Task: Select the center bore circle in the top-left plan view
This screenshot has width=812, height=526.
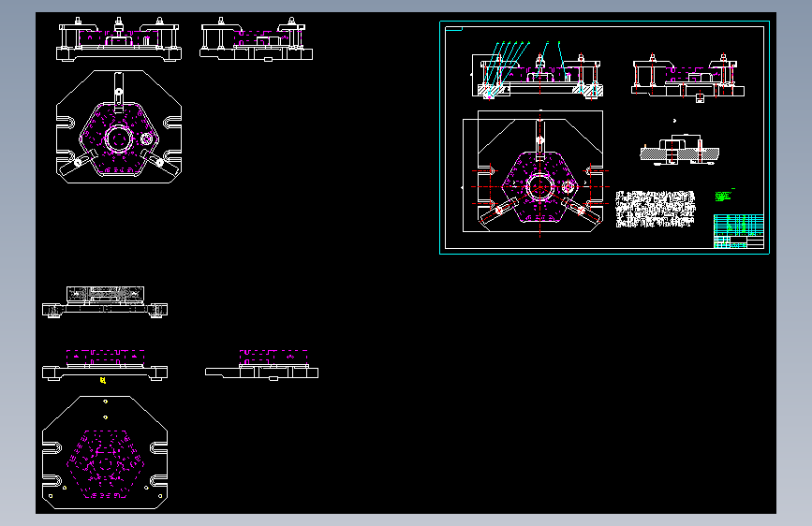Action: [x=119, y=139]
